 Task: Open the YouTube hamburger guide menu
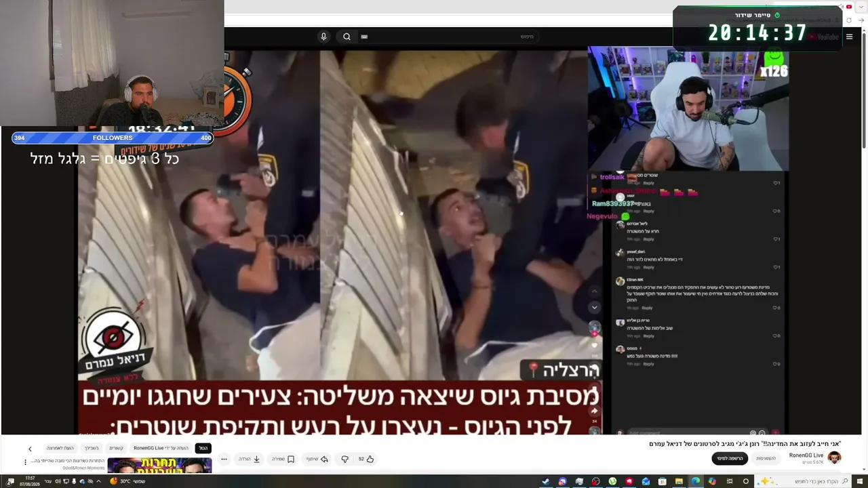coord(849,37)
